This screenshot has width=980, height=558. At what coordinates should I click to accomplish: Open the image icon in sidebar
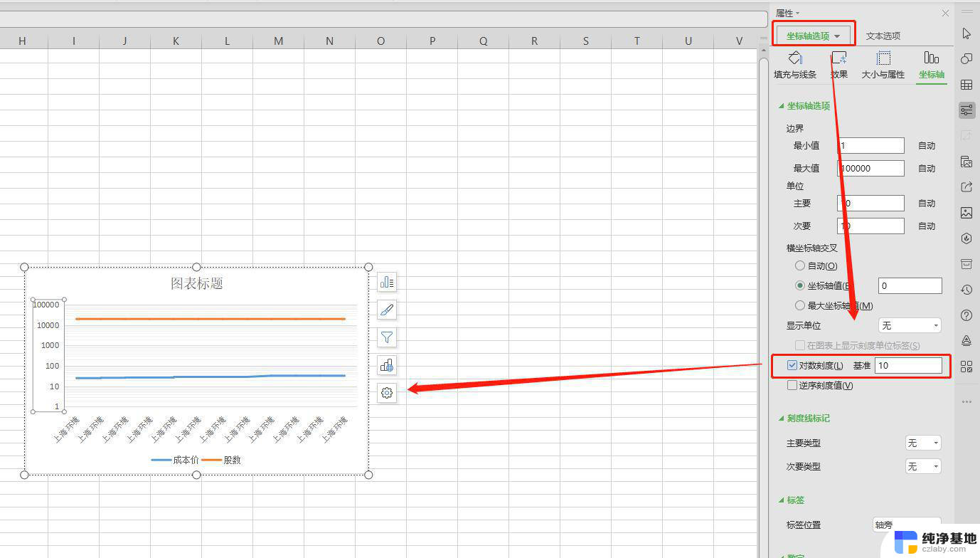point(966,213)
